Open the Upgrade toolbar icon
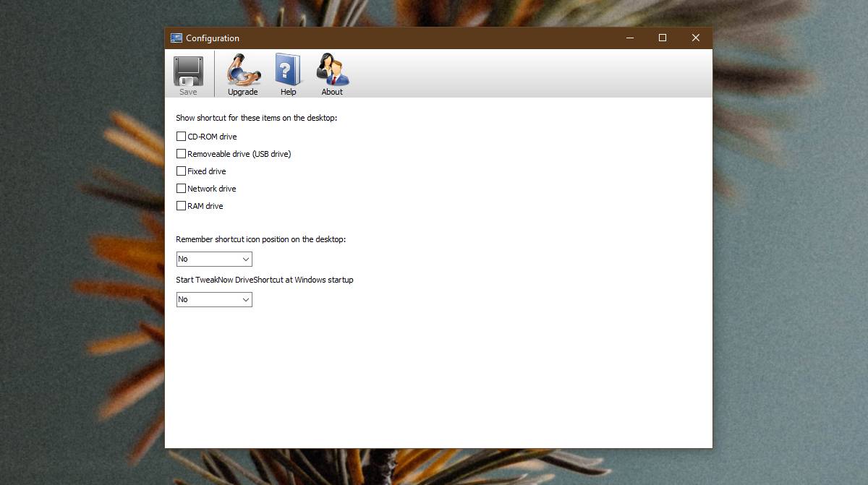 (x=243, y=69)
